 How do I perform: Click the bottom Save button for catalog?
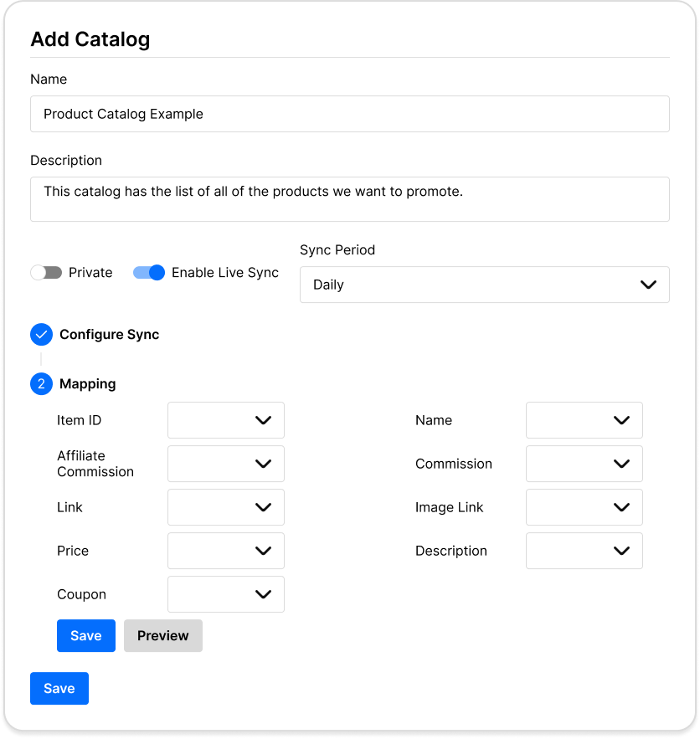[59, 689]
